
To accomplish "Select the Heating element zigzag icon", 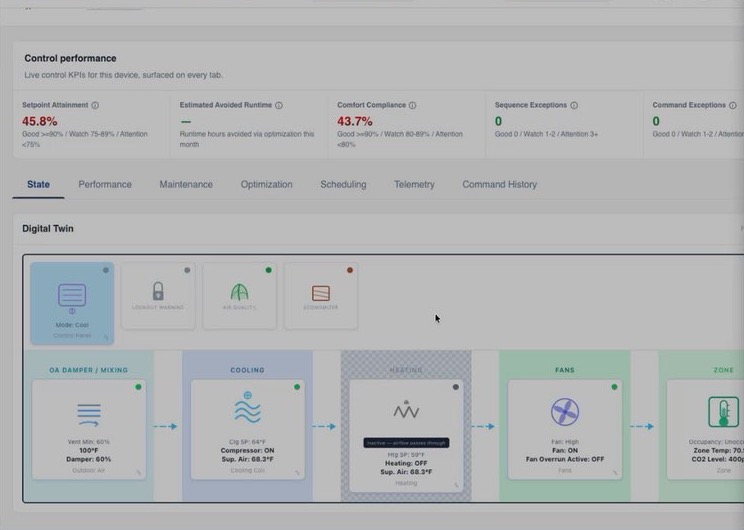I will [406, 409].
